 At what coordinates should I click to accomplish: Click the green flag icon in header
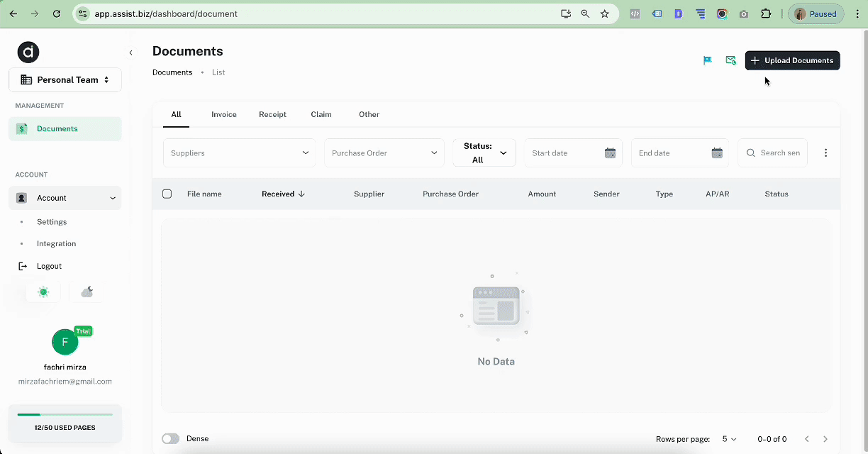point(707,60)
